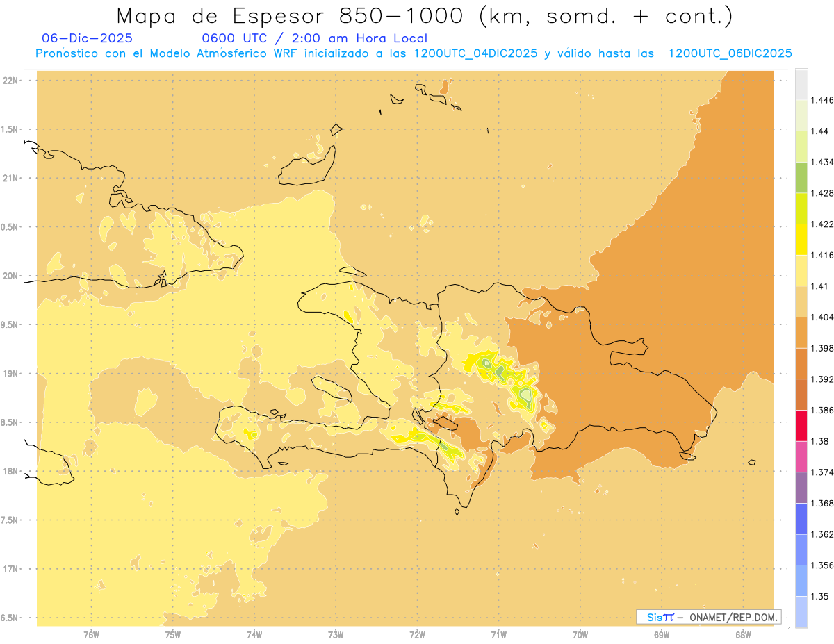The height and width of the screenshot is (644, 834).
Task: Click the '69W' longitude label
Action: pos(662,635)
